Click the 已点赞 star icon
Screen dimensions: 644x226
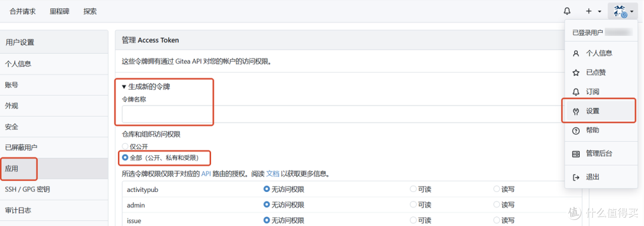coord(576,72)
